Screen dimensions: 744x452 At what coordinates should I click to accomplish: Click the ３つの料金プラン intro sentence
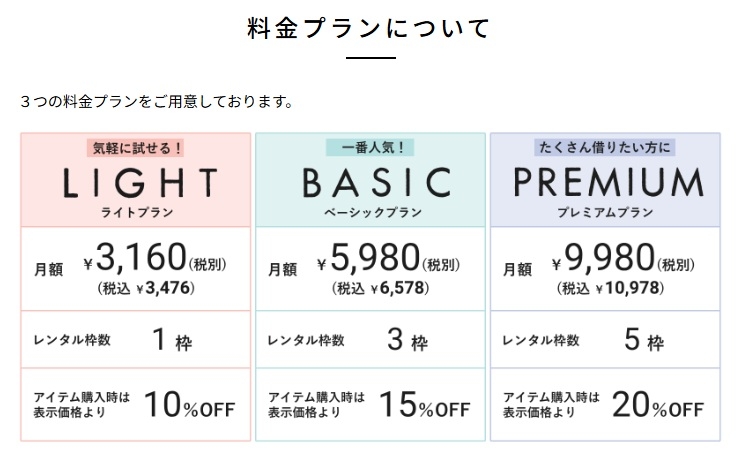point(155,102)
